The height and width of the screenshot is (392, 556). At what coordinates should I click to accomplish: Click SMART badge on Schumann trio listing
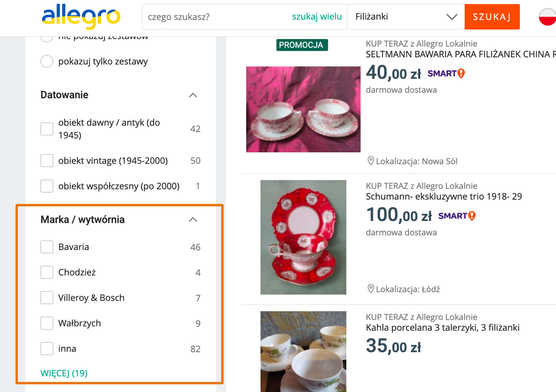456,216
